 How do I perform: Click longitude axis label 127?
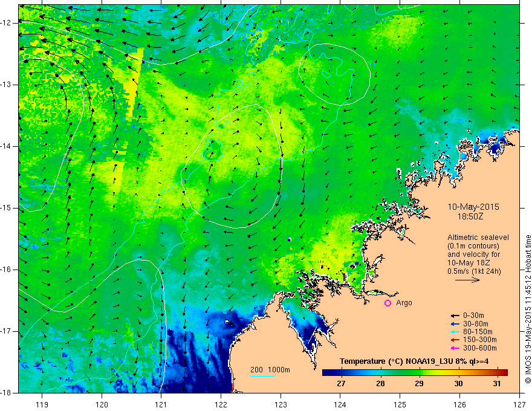click(x=519, y=405)
